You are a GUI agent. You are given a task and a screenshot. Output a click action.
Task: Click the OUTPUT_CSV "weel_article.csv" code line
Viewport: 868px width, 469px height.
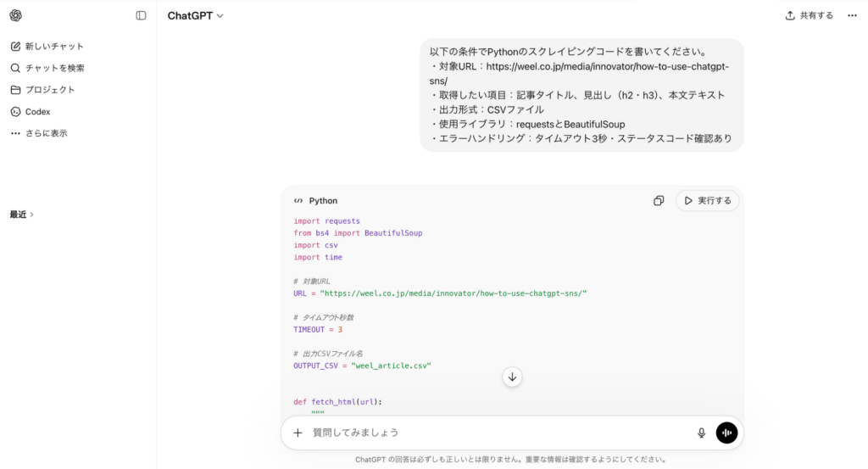click(x=362, y=366)
